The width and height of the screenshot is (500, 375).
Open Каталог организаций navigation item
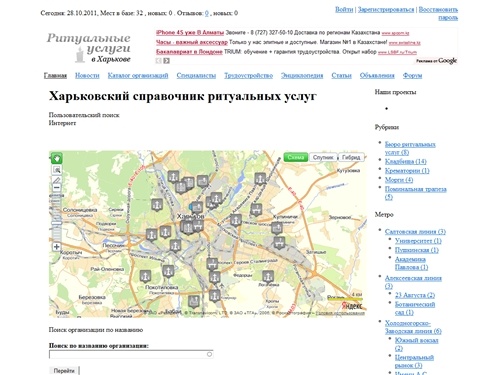[138, 75]
